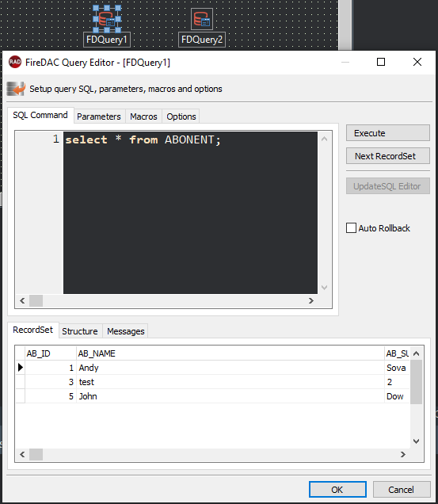
Task: Click SQL editor scroll up arrow
Action: 324,139
